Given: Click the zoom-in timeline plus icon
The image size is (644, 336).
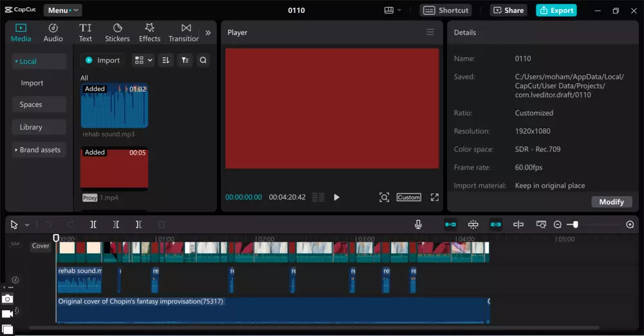Looking at the screenshot, I should coord(630,224).
